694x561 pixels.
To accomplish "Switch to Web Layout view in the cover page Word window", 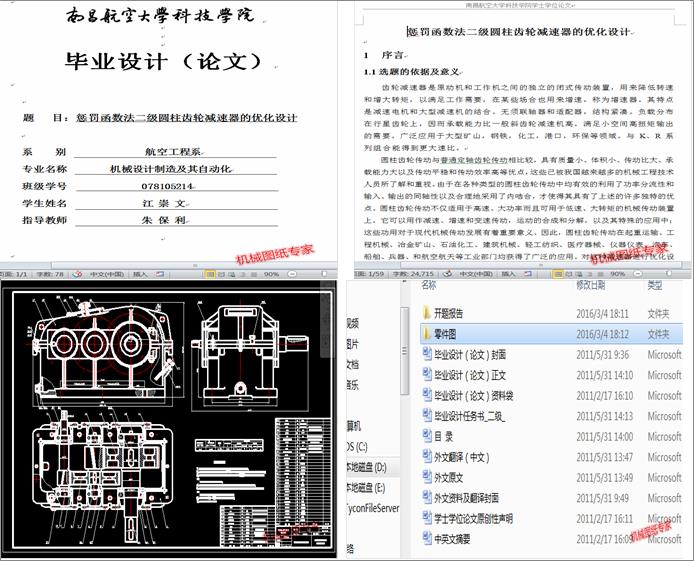I will [231, 274].
